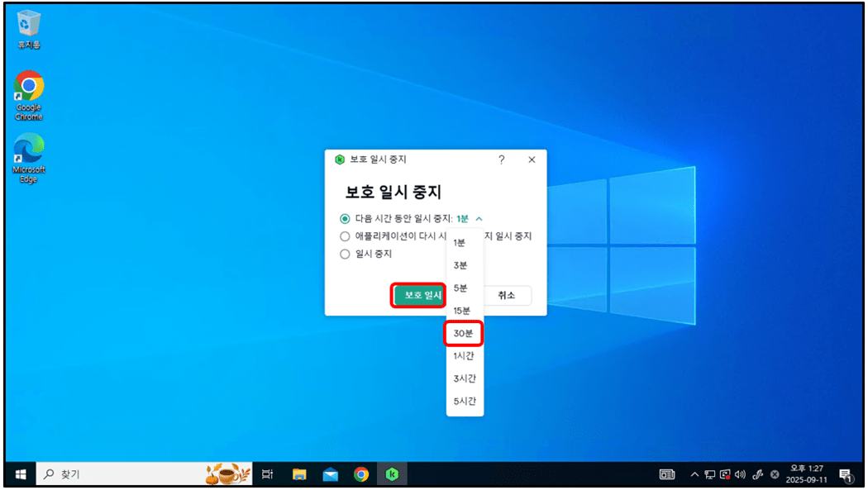This screenshot has height=490, width=868.
Task: Launch Google Chrome from the taskbar
Action: [x=361, y=474]
